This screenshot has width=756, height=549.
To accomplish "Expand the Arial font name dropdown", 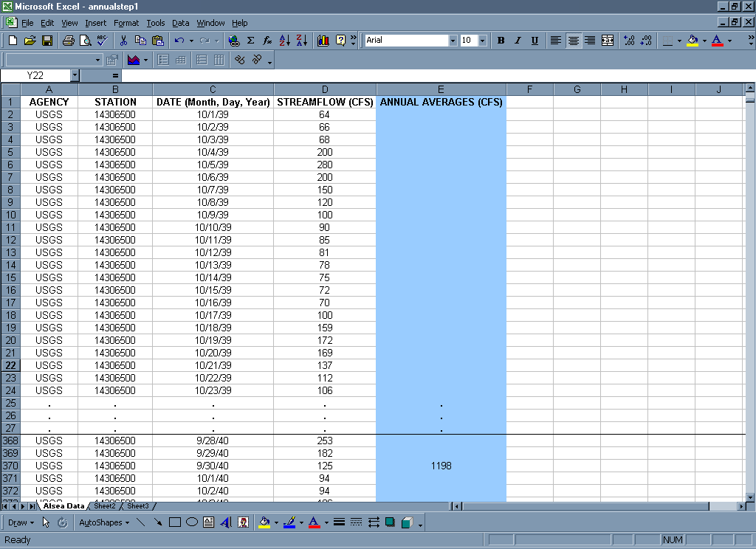I will click(453, 41).
